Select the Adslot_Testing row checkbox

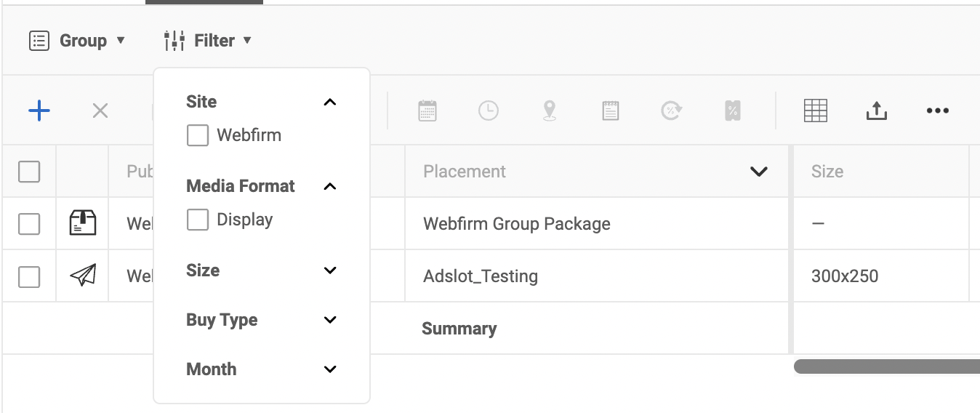click(x=29, y=276)
